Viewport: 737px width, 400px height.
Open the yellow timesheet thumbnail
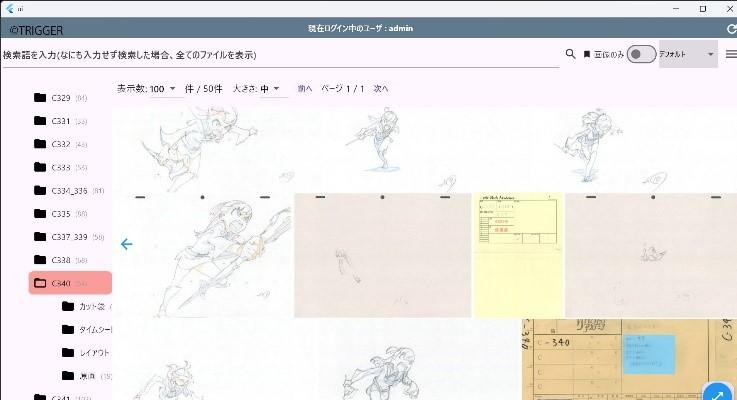point(517,255)
